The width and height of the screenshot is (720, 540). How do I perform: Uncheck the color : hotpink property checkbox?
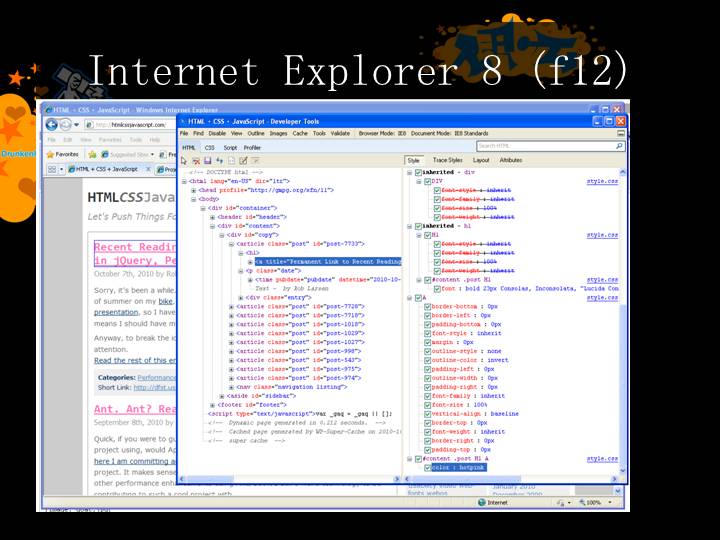point(427,467)
